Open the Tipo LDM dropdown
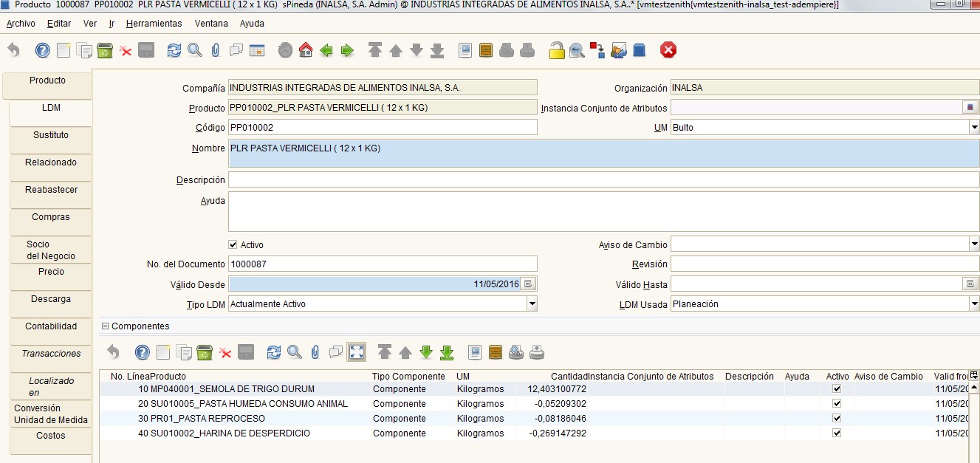Viewport: 980px width, 463px height. click(532, 303)
